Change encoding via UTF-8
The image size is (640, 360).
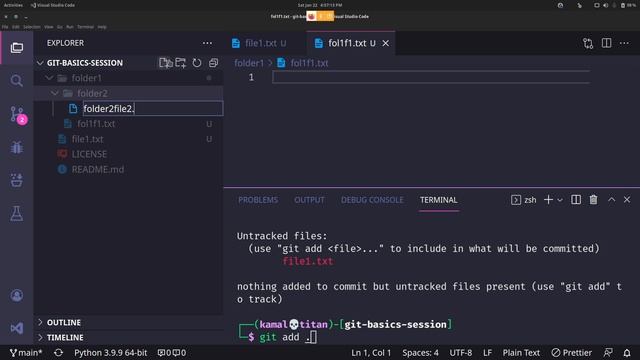point(461,353)
